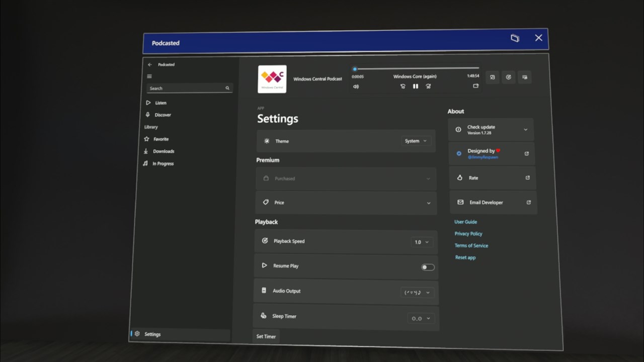Click the Playback Speed row icon
This screenshot has height=362, width=644.
tap(265, 241)
